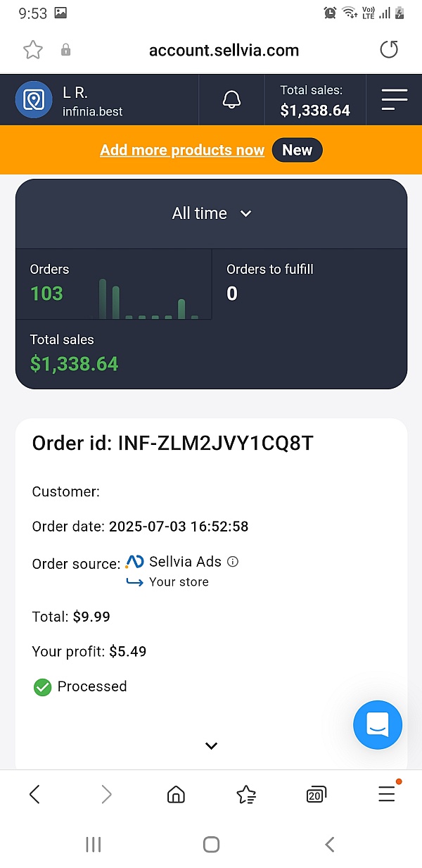The width and height of the screenshot is (422, 868).
Task: Open the browser options menu
Action: click(x=387, y=795)
